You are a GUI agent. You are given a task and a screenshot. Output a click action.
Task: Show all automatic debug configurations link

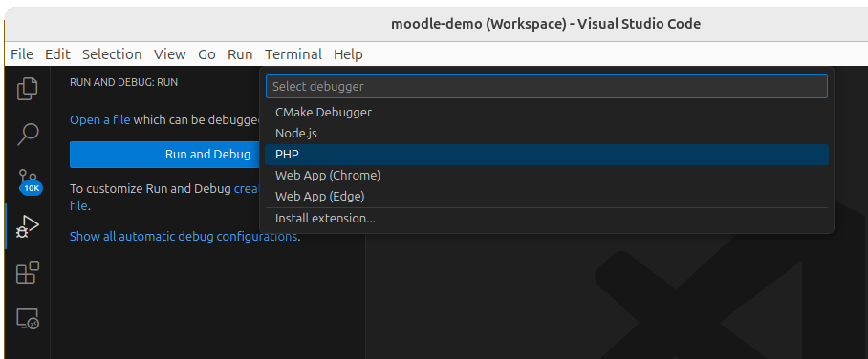(x=184, y=237)
